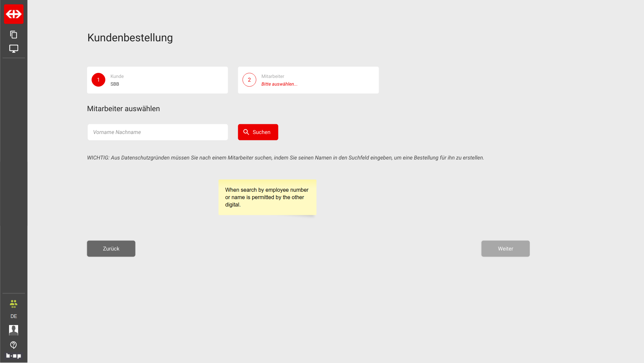Viewport: 644px width, 363px height.
Task: Click the red step 1 circle
Action: pyautogui.click(x=98, y=80)
